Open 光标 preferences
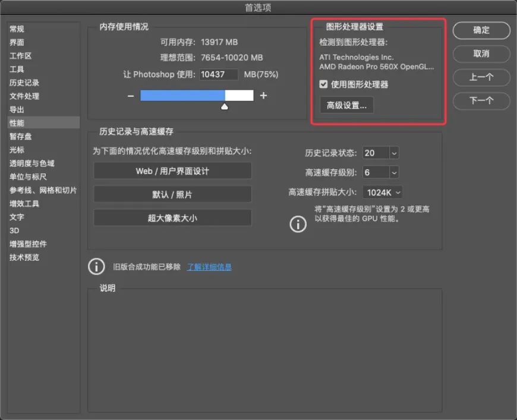The image size is (517, 420). (x=43, y=150)
